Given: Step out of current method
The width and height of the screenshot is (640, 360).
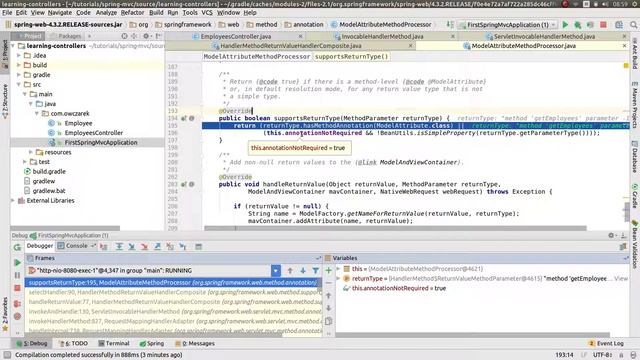Looking at the screenshot, I should pos(157,247).
